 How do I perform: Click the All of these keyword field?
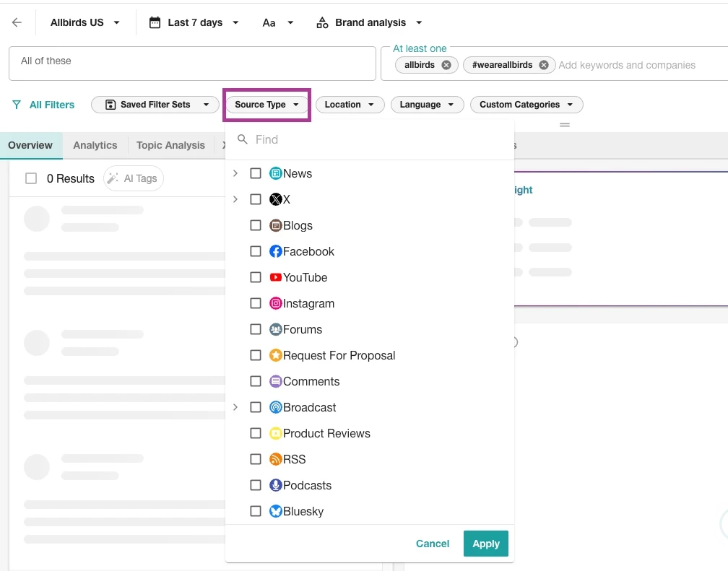[x=192, y=63]
